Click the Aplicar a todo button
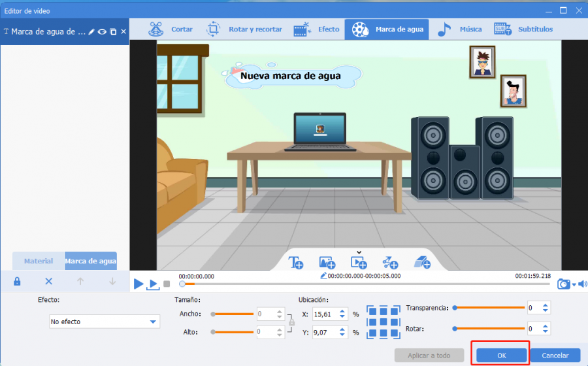The image size is (588, 366). point(429,356)
